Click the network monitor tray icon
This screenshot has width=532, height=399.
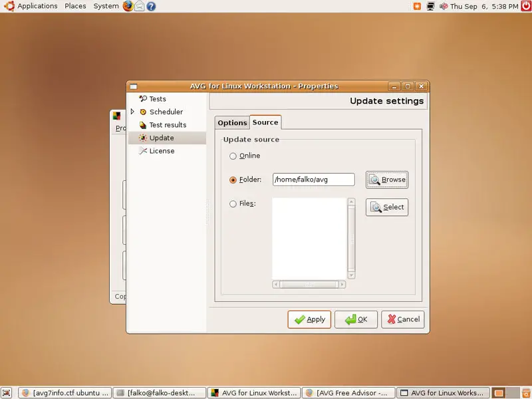pyautogui.click(x=430, y=6)
